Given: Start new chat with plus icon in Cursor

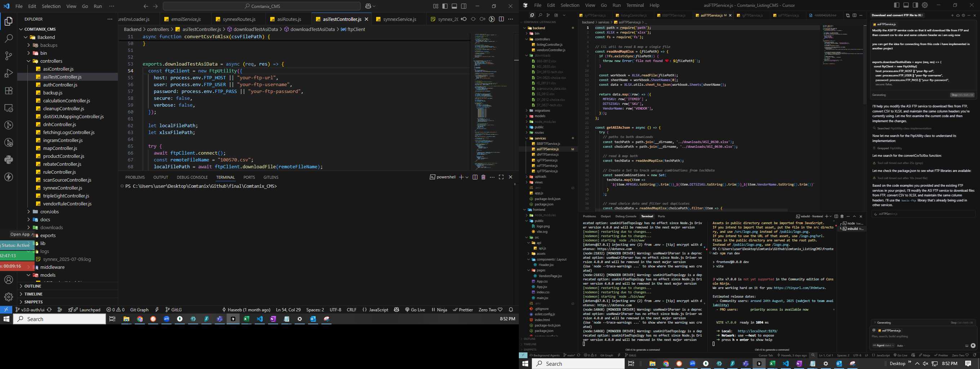Looking at the screenshot, I should pyautogui.click(x=952, y=15).
